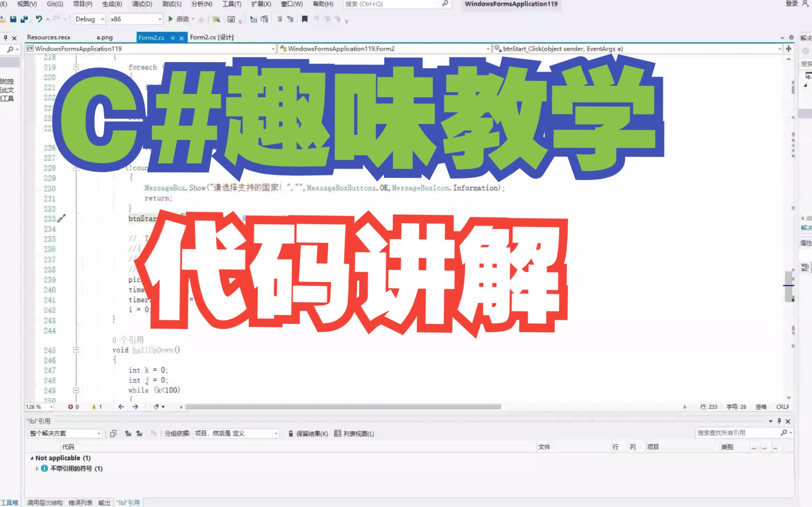Switch to the Form2.cs [设计] tab
The image size is (812, 507).
212,37
